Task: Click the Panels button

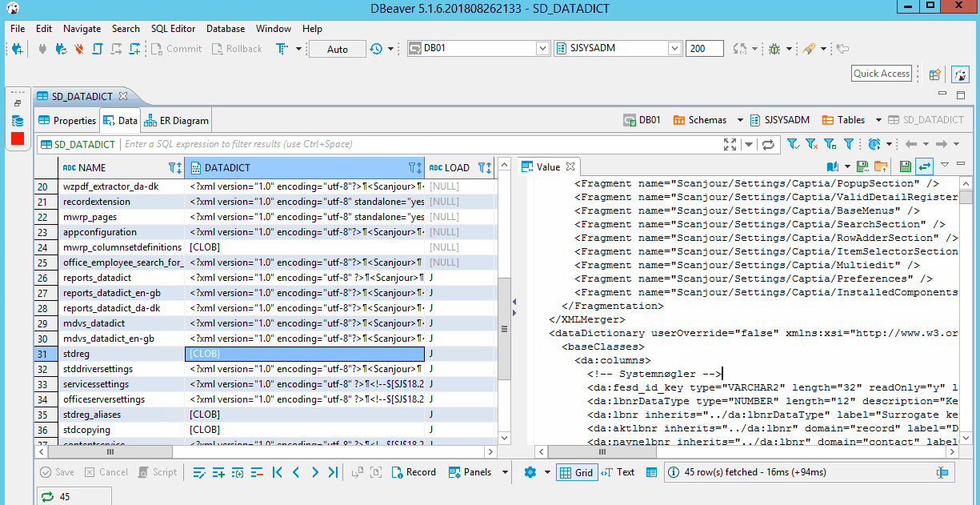Action: tap(470, 472)
